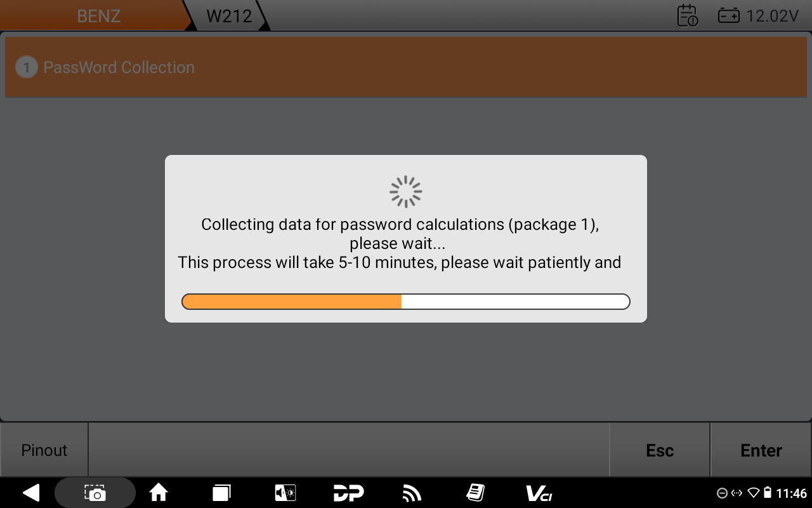This screenshot has height=508, width=812.
Task: Tap the battery voltage 12.02V indicator
Action: coord(758,16)
